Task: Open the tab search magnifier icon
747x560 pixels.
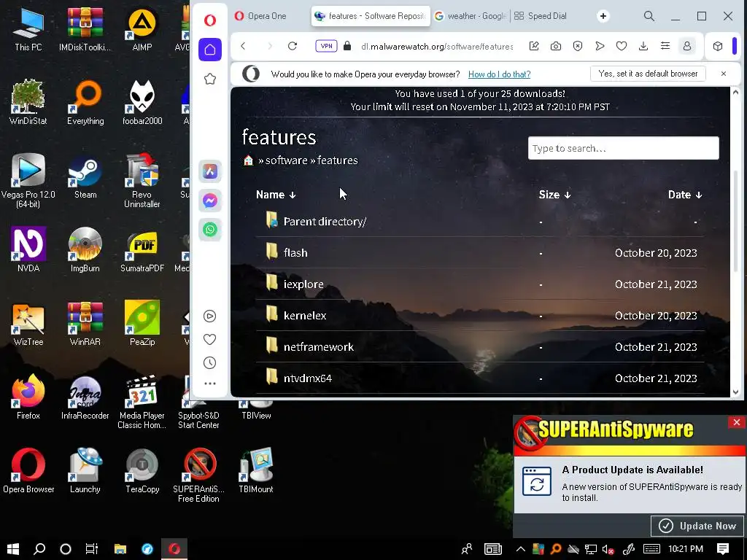Action: pos(649,16)
